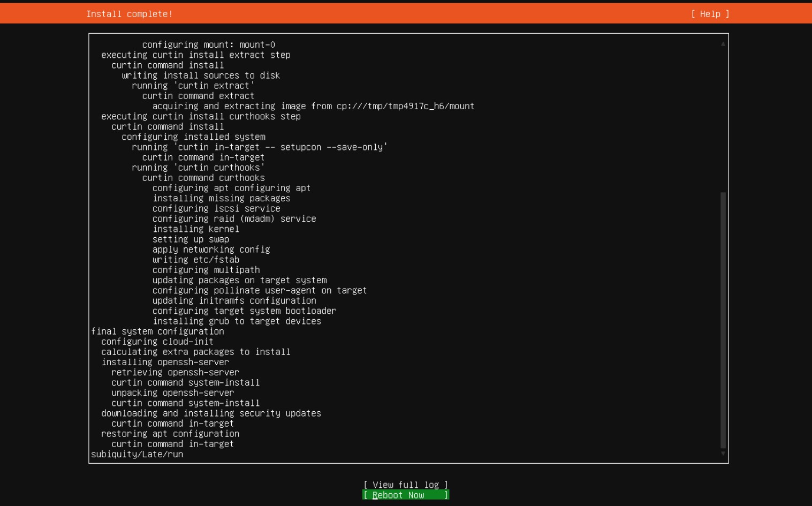Click the 'executing curtin install extract step' line
This screenshot has height=506, width=812.
click(x=196, y=55)
